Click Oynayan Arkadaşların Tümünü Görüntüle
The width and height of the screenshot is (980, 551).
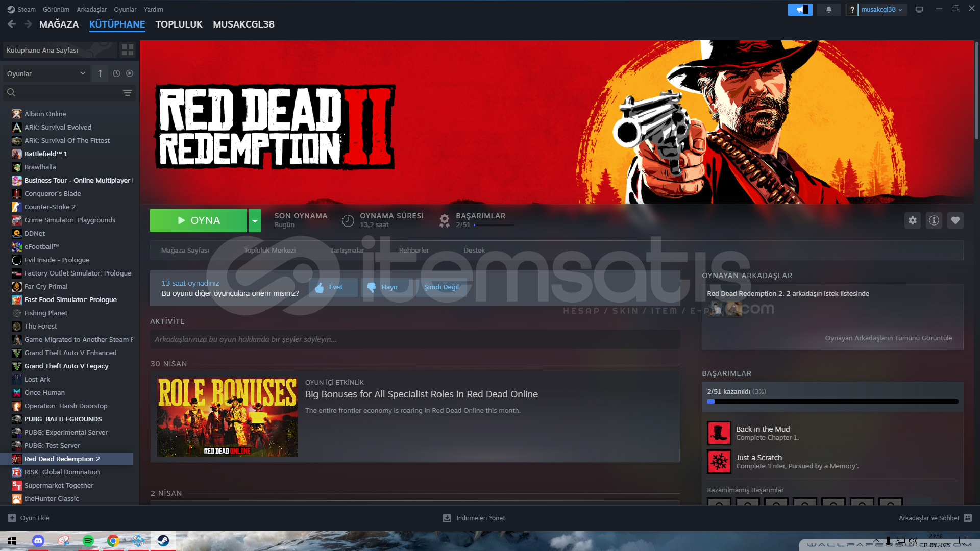point(889,338)
